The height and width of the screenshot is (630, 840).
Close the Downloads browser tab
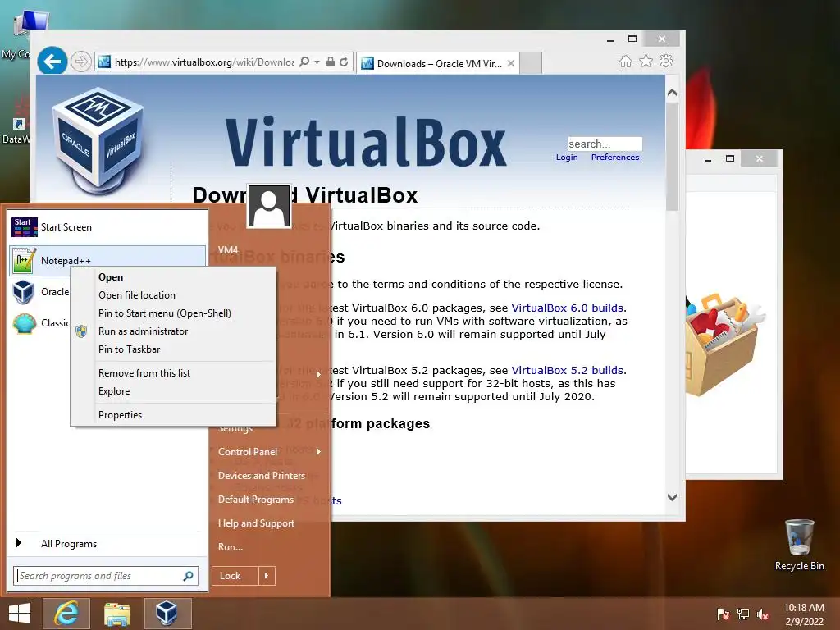tap(511, 63)
